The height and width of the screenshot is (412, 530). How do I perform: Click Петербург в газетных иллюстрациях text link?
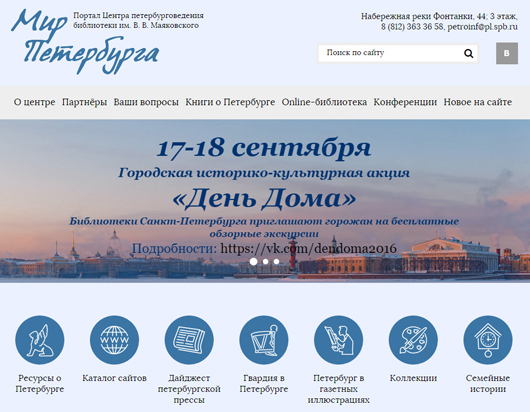point(338,389)
